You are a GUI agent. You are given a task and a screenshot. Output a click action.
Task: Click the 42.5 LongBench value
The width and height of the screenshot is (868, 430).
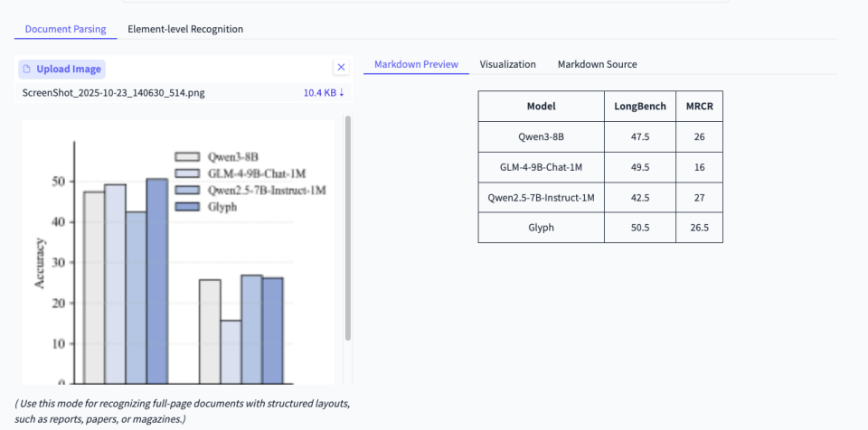pyautogui.click(x=640, y=197)
